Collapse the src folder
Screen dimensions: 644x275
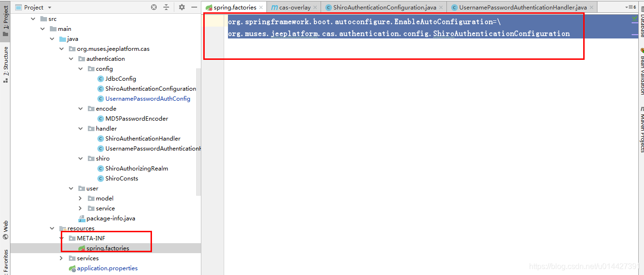(x=33, y=19)
